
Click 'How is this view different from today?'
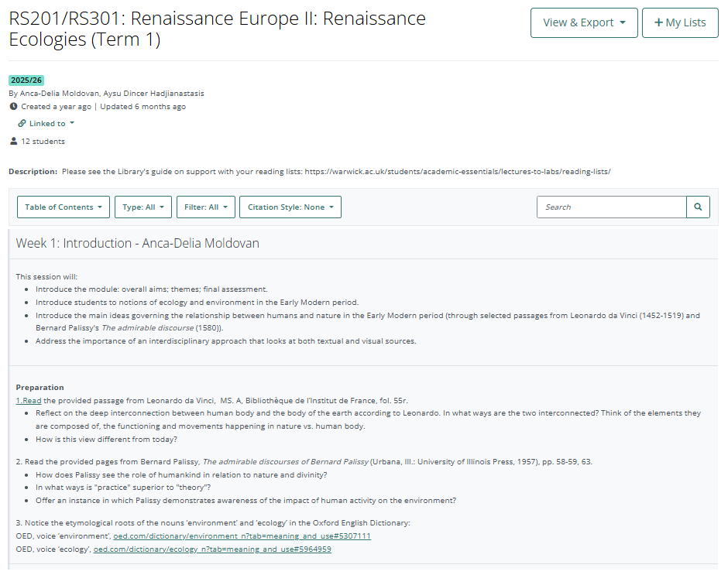pos(106,439)
